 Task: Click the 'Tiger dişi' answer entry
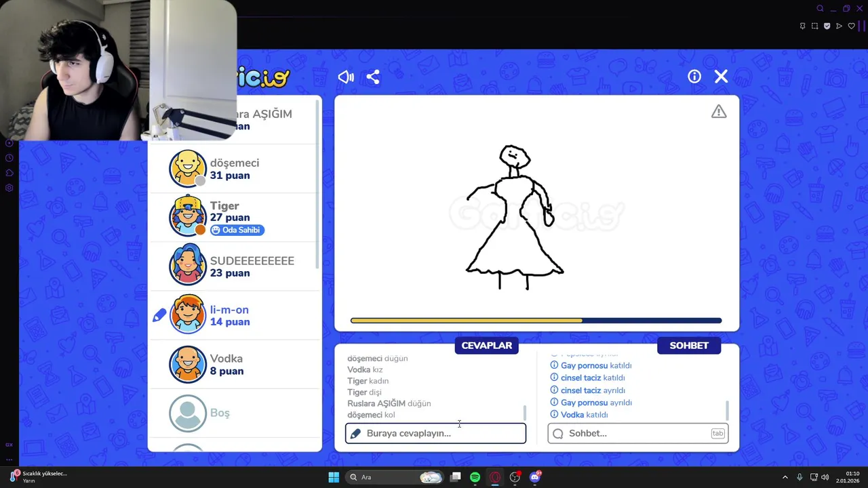364,392
